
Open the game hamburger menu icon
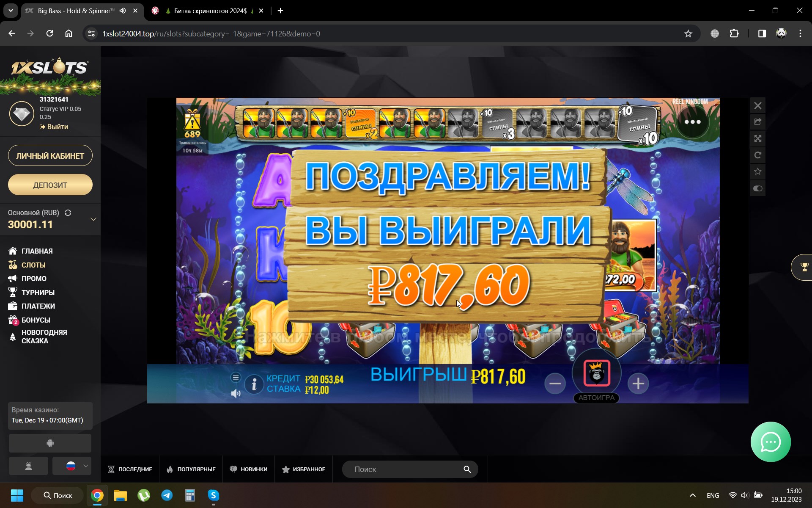click(x=236, y=377)
